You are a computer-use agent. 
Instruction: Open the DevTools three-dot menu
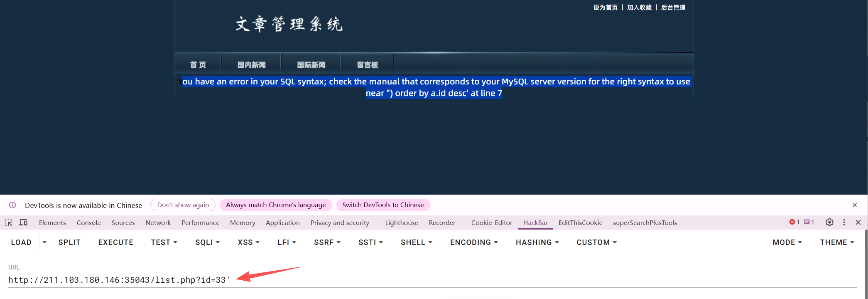pyautogui.click(x=844, y=222)
